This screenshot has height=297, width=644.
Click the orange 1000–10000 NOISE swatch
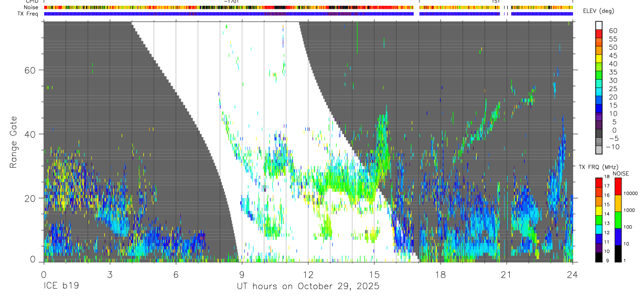(617, 203)
